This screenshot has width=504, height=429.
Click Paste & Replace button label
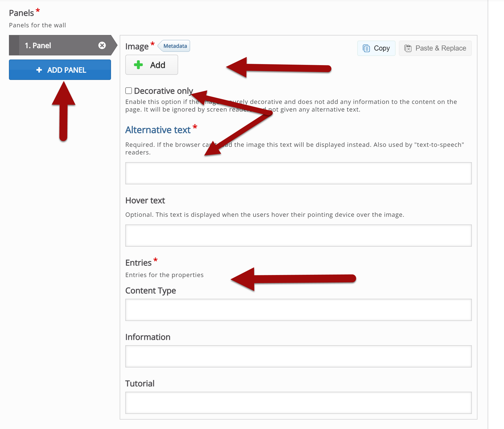(440, 48)
